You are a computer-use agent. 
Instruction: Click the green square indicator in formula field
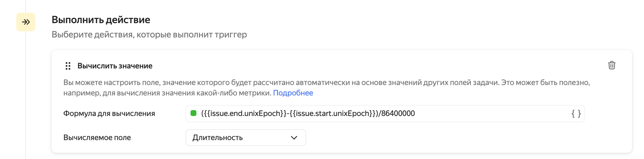(193, 113)
